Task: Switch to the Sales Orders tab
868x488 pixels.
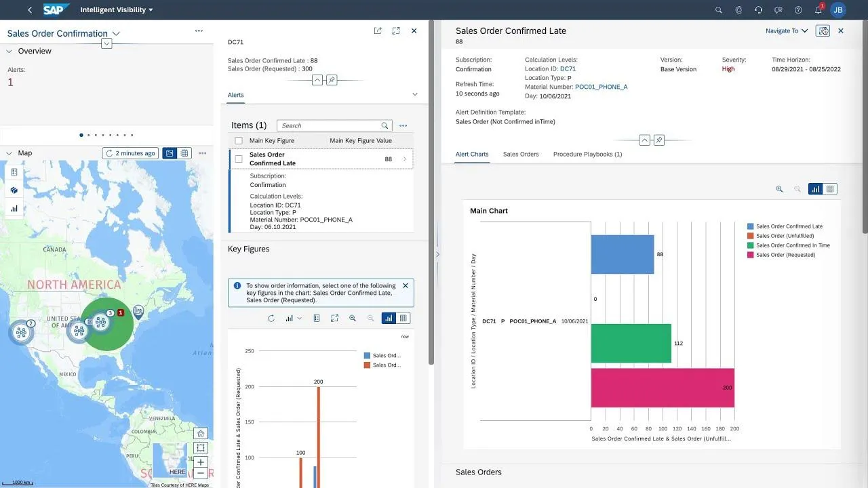Action: (x=521, y=154)
